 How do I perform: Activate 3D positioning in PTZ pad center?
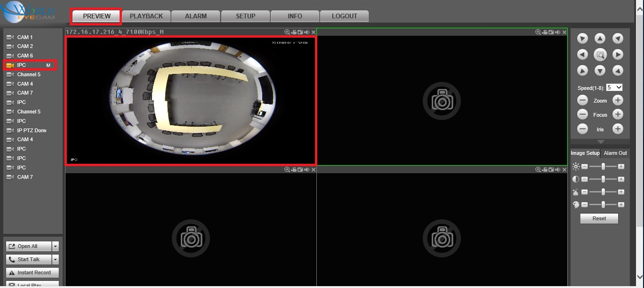(600, 55)
